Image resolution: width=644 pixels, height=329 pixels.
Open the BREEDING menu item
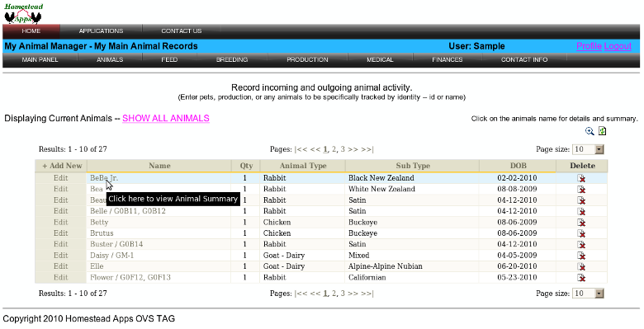[232, 60]
